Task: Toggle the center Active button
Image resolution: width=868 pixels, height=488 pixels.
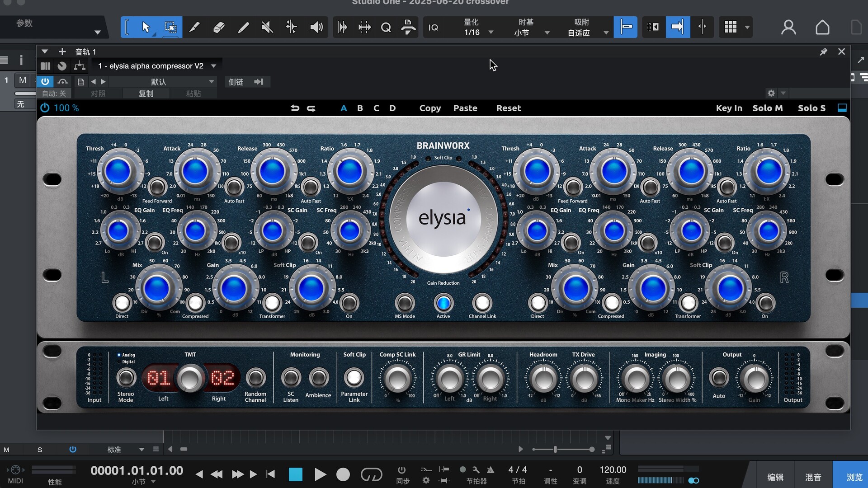Action: pyautogui.click(x=443, y=303)
